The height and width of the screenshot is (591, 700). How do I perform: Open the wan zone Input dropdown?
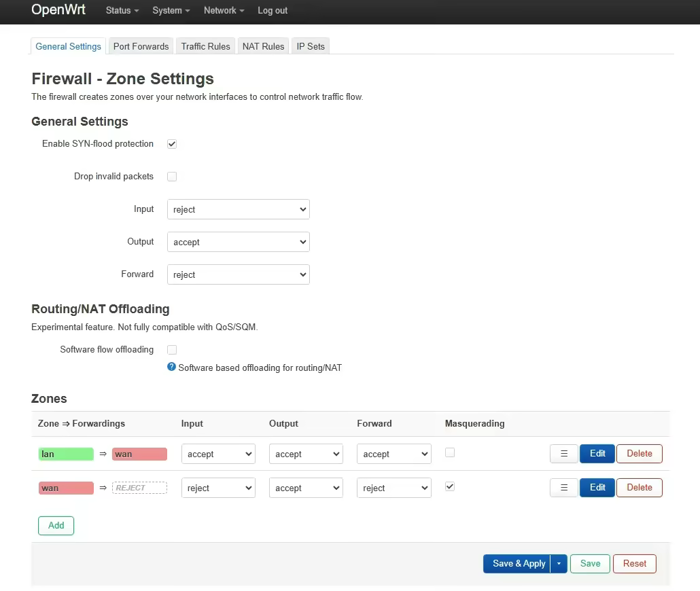(x=218, y=488)
